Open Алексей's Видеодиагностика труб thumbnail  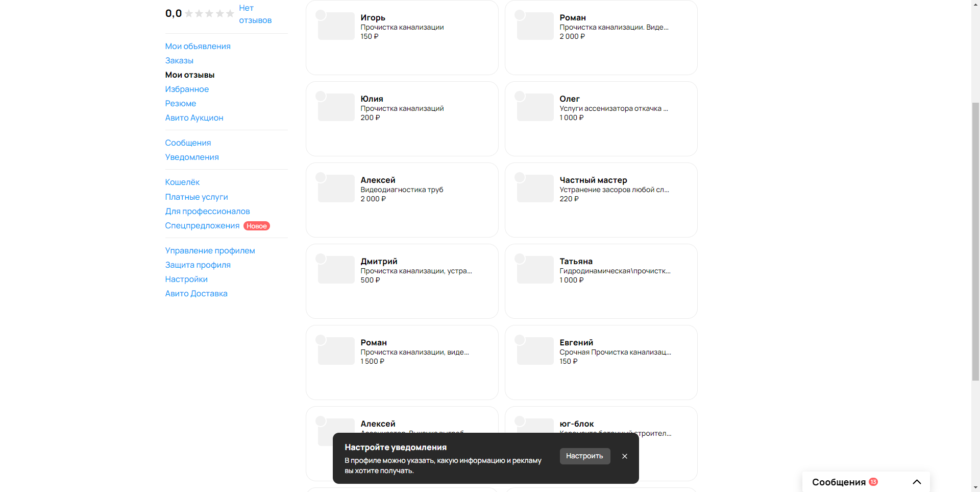[x=336, y=189]
